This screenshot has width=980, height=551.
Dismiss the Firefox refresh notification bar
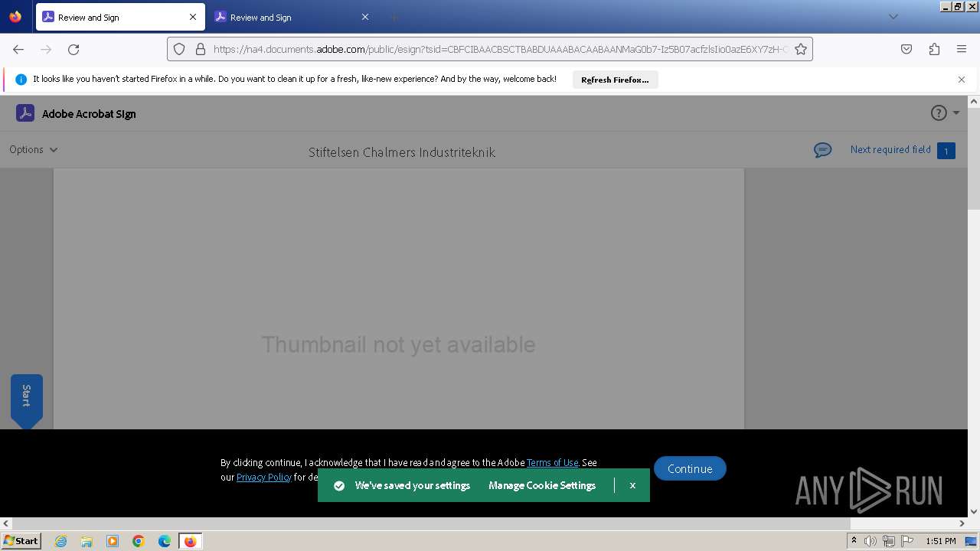pos(962,80)
